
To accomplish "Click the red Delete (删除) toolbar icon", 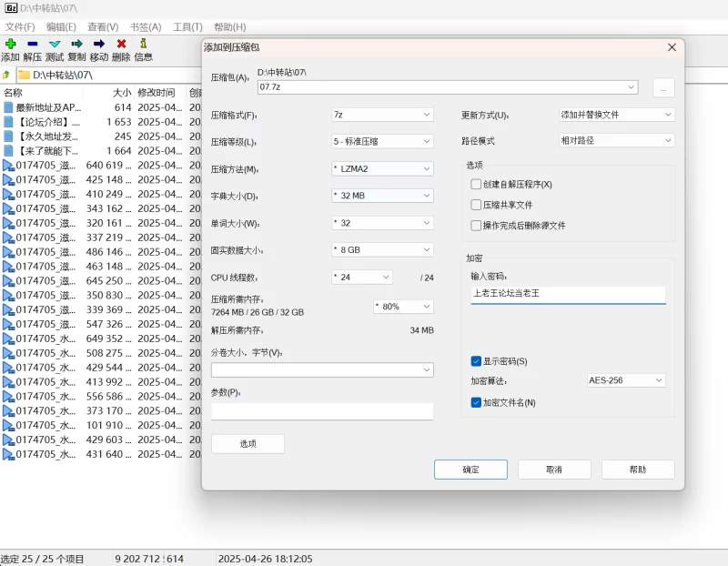I will 121,44.
